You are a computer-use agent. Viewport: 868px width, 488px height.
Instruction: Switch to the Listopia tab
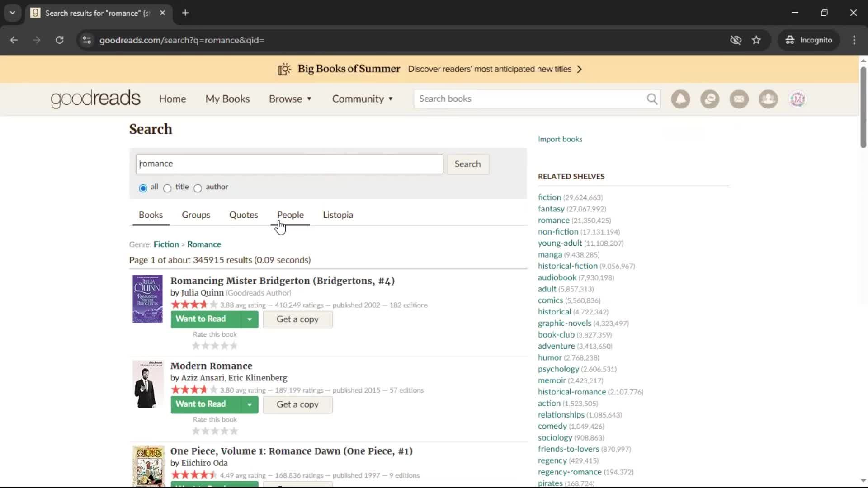click(x=338, y=215)
